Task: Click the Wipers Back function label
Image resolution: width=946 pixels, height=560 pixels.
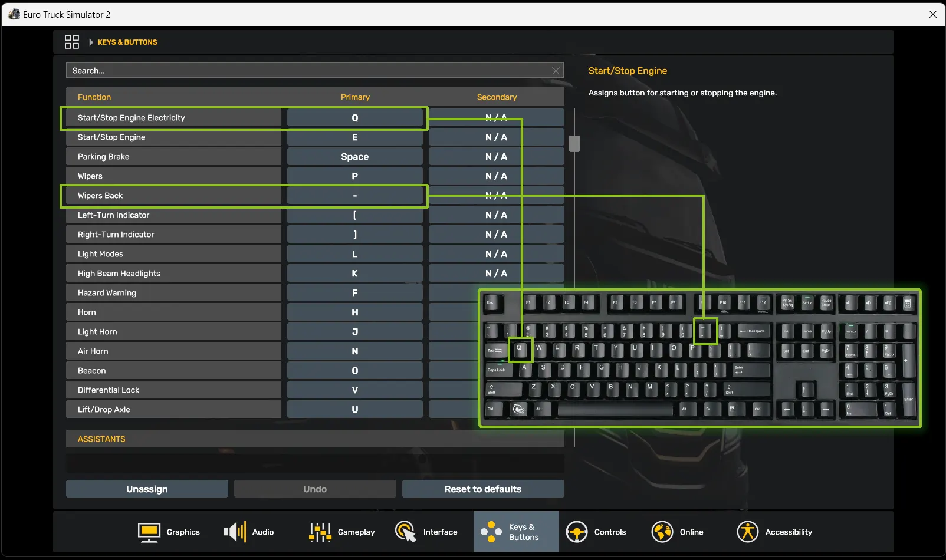Action: 100,196
